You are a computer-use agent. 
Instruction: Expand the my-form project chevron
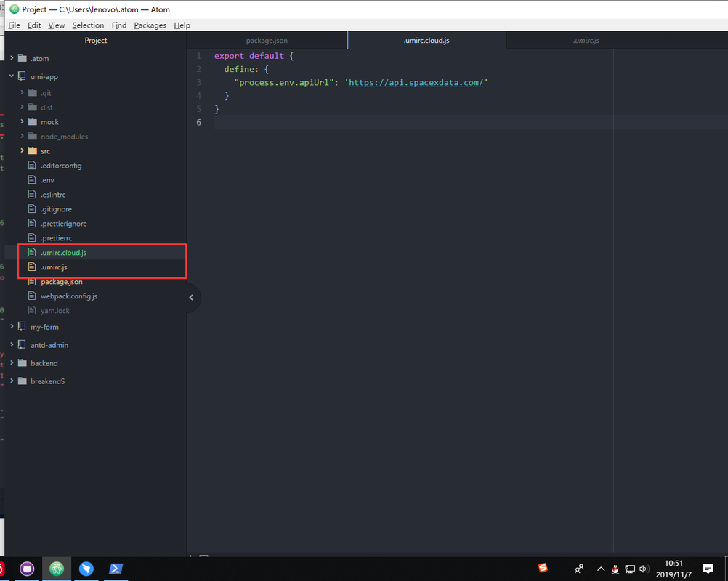pos(12,326)
